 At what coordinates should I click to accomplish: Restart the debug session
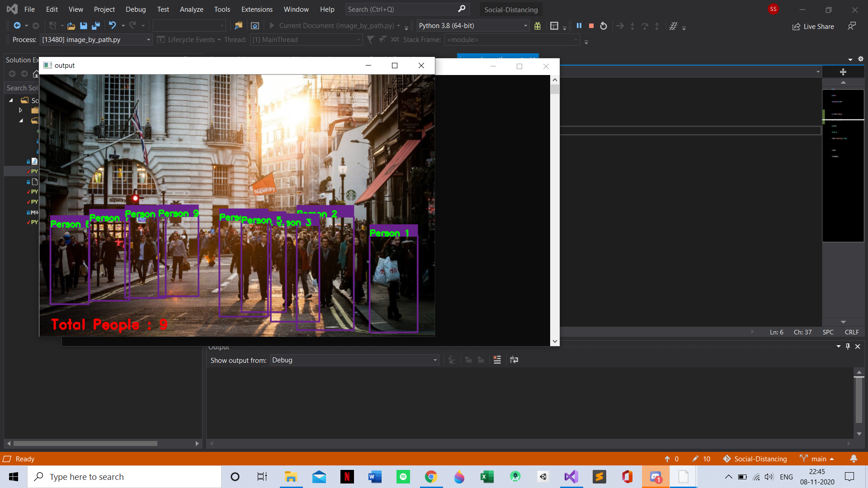coord(604,26)
